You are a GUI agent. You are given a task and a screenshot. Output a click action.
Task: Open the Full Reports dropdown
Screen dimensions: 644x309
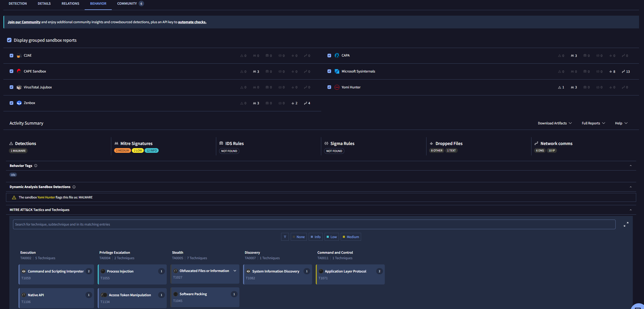click(x=593, y=123)
